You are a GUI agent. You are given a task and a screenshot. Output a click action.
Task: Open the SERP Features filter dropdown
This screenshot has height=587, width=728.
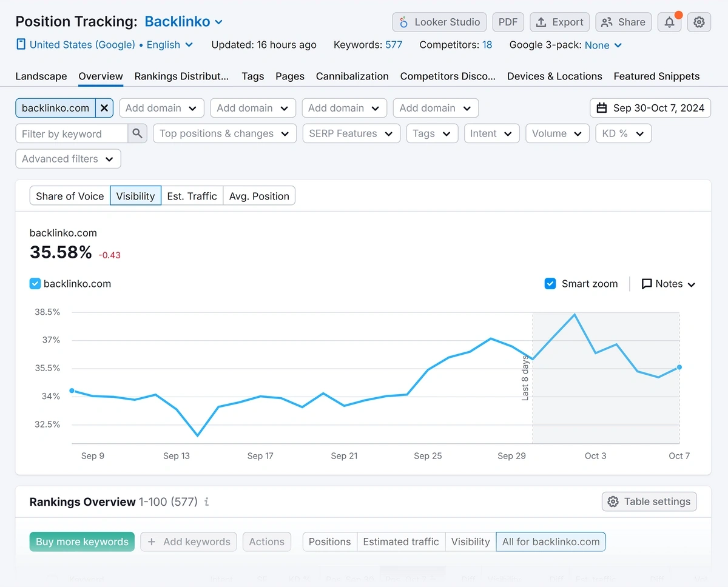tap(351, 133)
